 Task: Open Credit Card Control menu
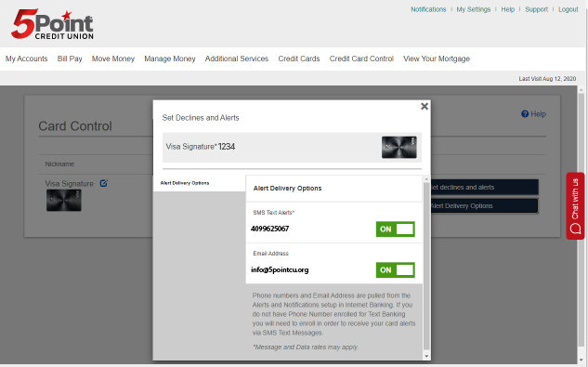[x=361, y=59]
